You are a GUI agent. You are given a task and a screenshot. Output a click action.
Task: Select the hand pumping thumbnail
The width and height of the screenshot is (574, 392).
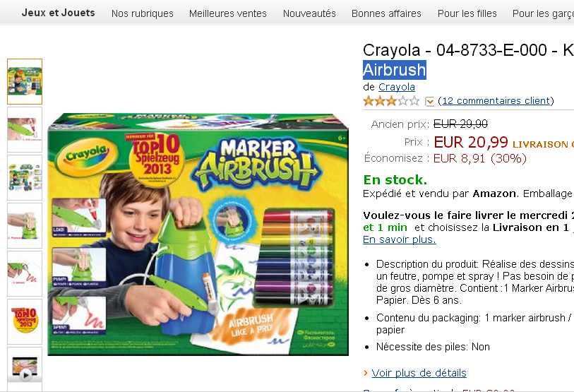pyautogui.click(x=25, y=225)
